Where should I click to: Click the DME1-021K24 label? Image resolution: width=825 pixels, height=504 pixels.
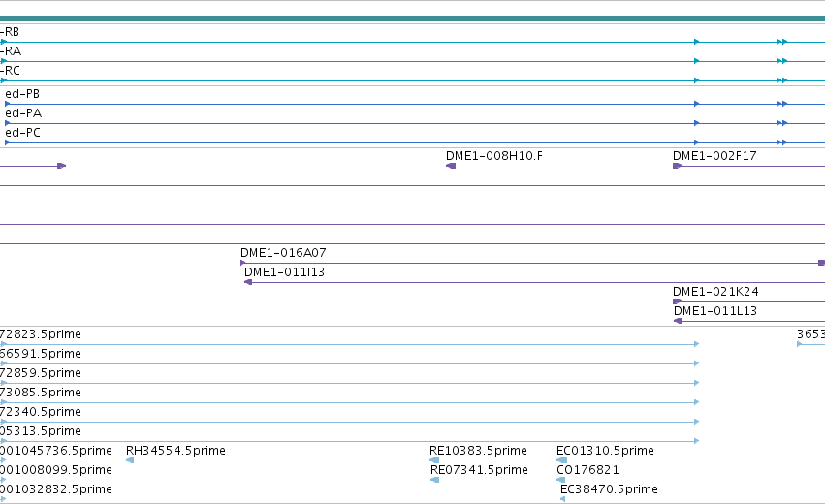coord(715,292)
